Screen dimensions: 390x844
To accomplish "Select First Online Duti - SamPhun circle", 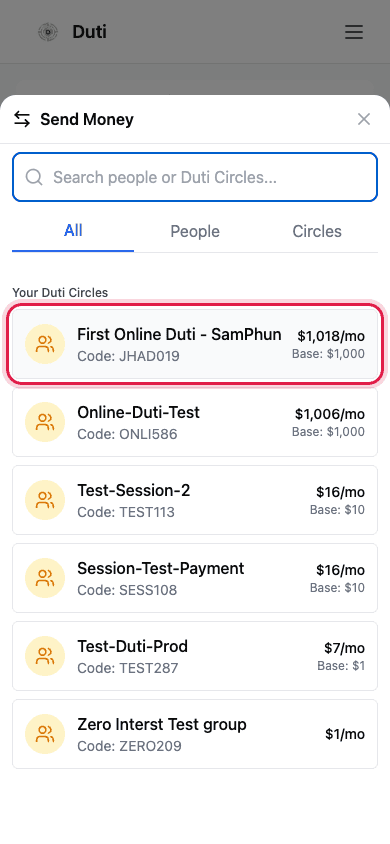I will click(x=195, y=344).
